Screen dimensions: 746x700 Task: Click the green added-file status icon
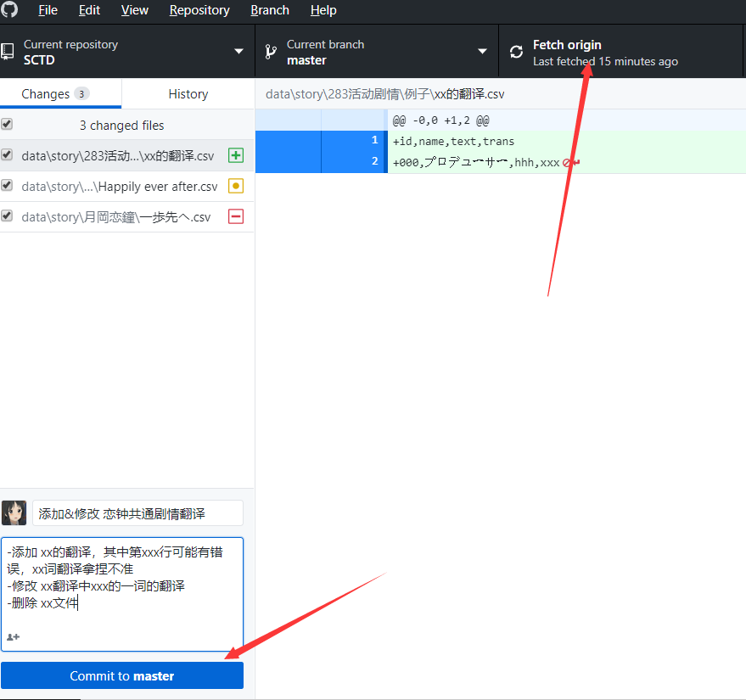click(x=236, y=155)
